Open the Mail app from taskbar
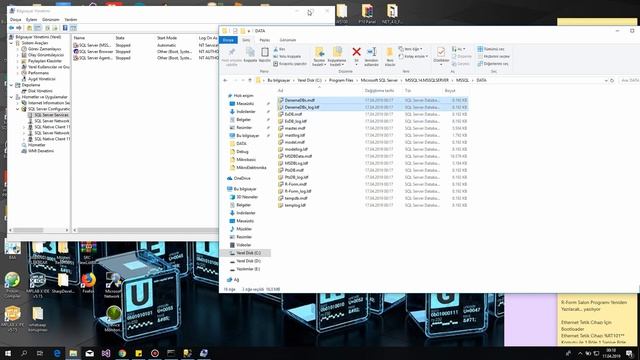Viewport: 640px width, 360px height. [x=89, y=353]
